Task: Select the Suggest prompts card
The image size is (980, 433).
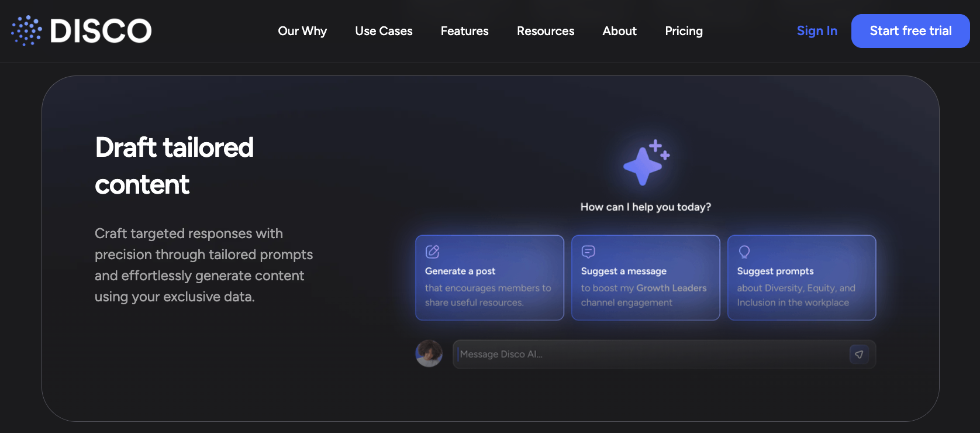Action: coord(802,278)
